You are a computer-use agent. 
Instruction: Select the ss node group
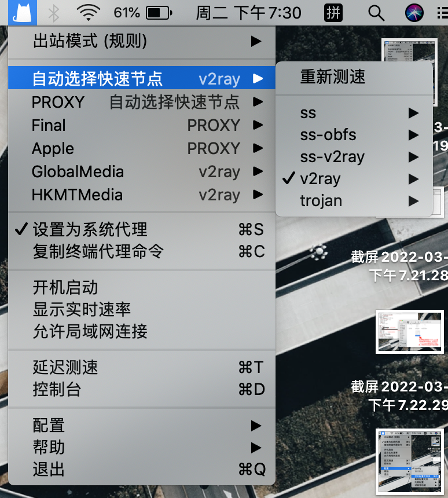pyautogui.click(x=354, y=113)
